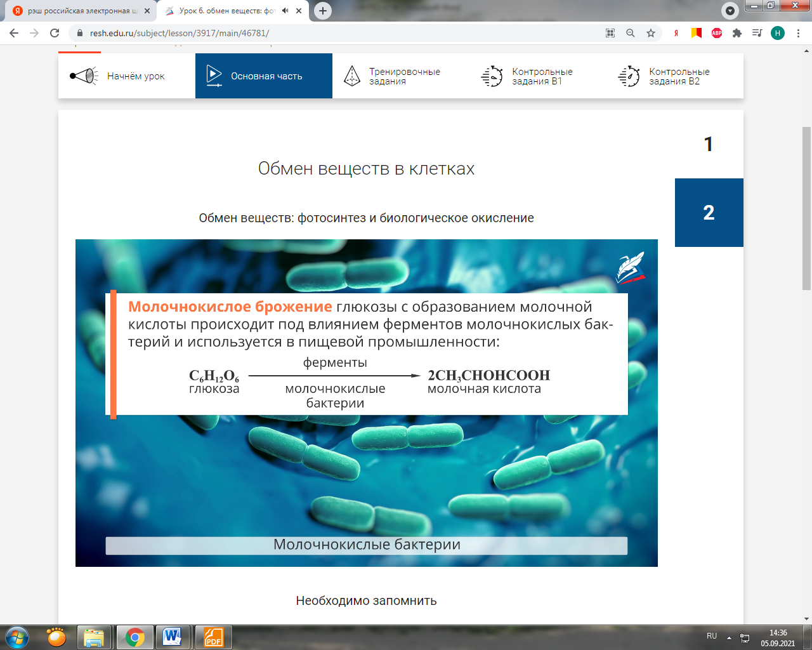The image size is (812, 650).
Task: Reload the page with the refresh icon
Action: tap(55, 33)
